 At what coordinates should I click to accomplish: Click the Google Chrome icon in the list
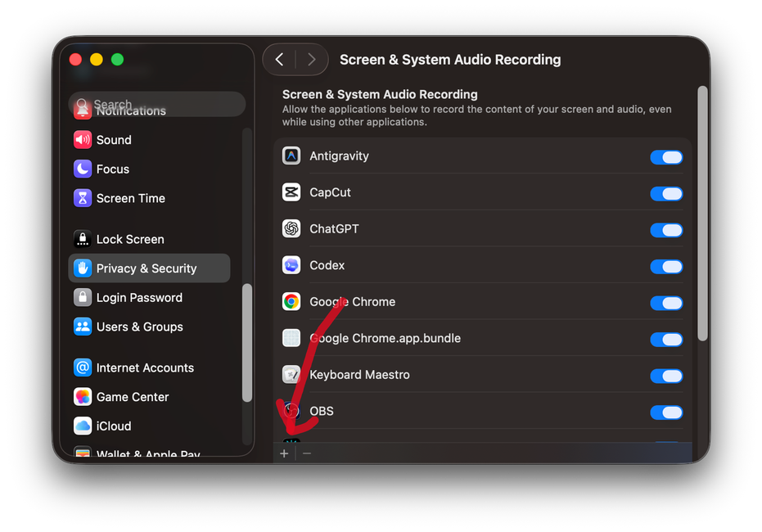point(291,301)
